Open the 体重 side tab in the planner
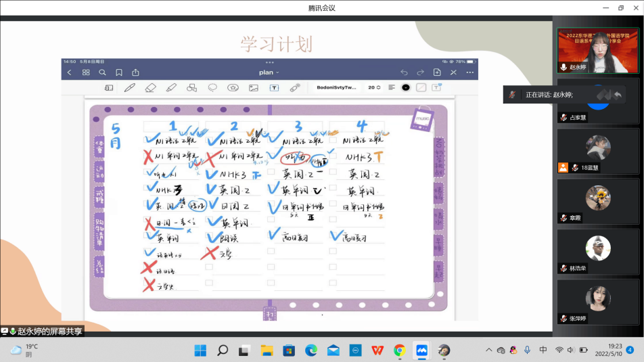The image size is (644, 362). (99, 146)
